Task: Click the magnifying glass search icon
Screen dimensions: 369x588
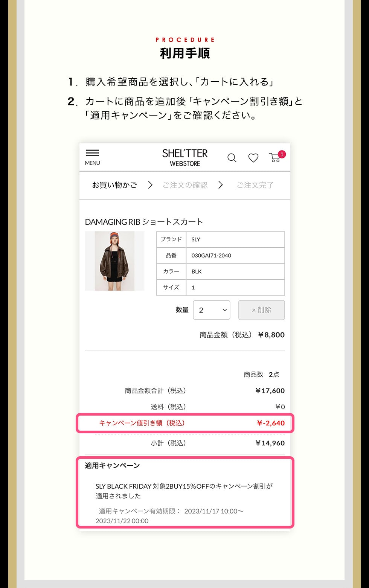Action: pos(232,158)
